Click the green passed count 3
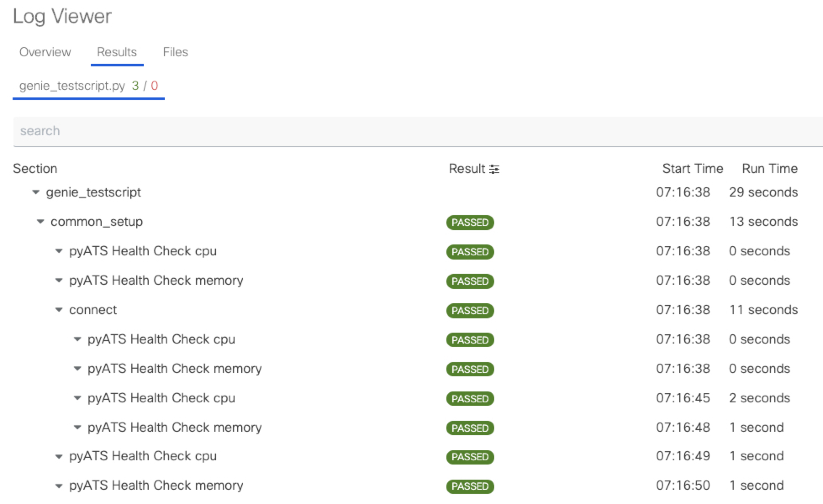The width and height of the screenshot is (823, 504). pos(135,86)
